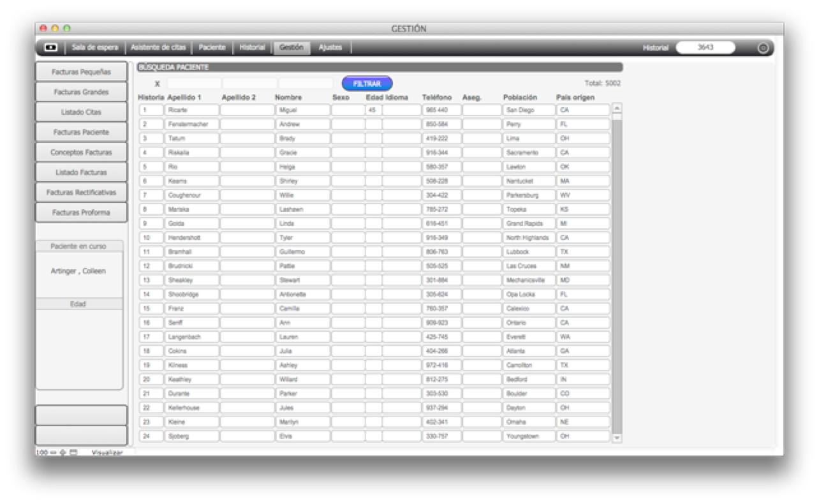The width and height of the screenshot is (819, 504).
Task: Click the first search field under Apellido 1 filter
Action: [194, 84]
